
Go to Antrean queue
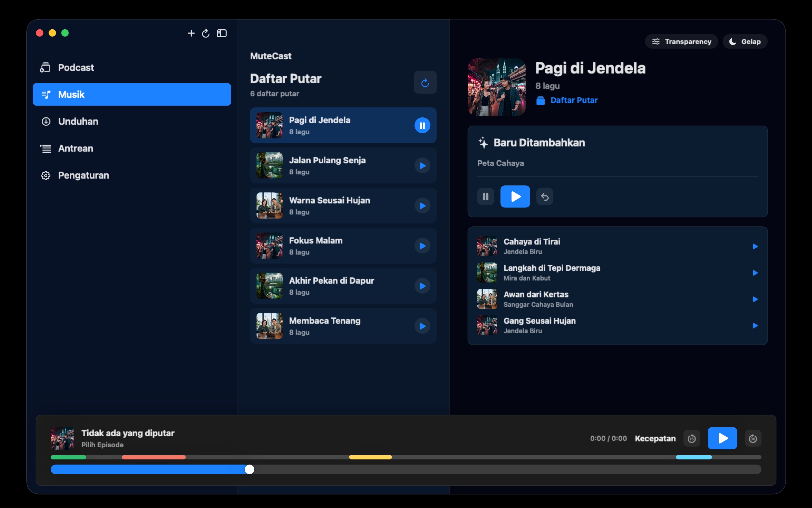point(132,148)
